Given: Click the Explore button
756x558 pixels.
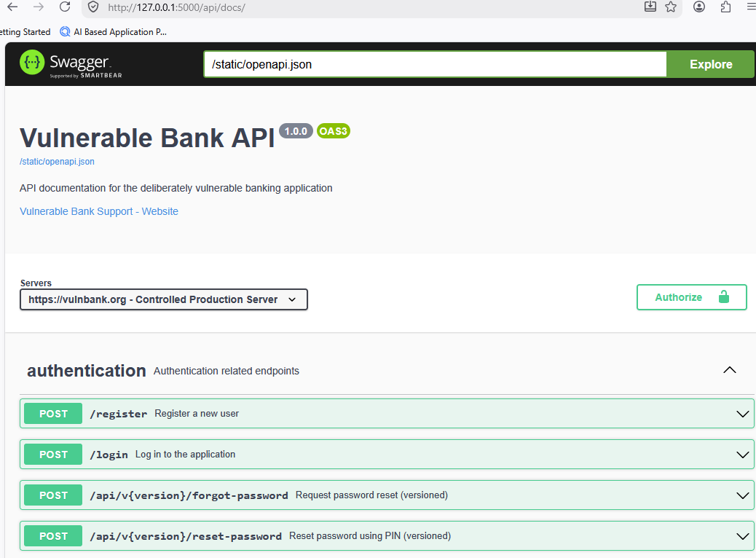Looking at the screenshot, I should [711, 64].
